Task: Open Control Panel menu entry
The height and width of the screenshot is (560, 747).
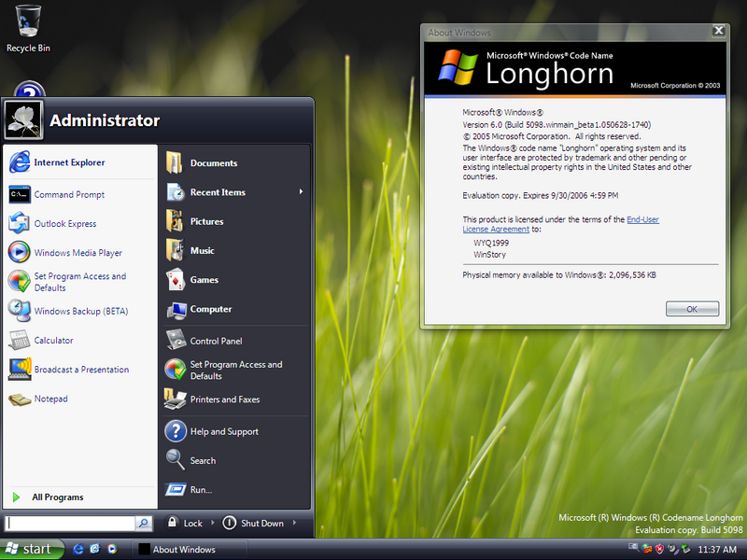Action: (x=216, y=342)
